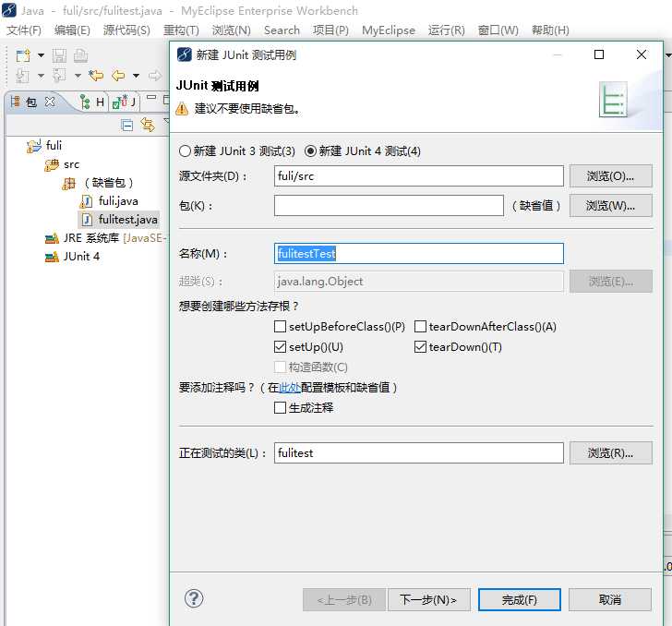
Task: Expand the Next Annotation dropdown arrow
Action: pyautogui.click(x=41, y=76)
